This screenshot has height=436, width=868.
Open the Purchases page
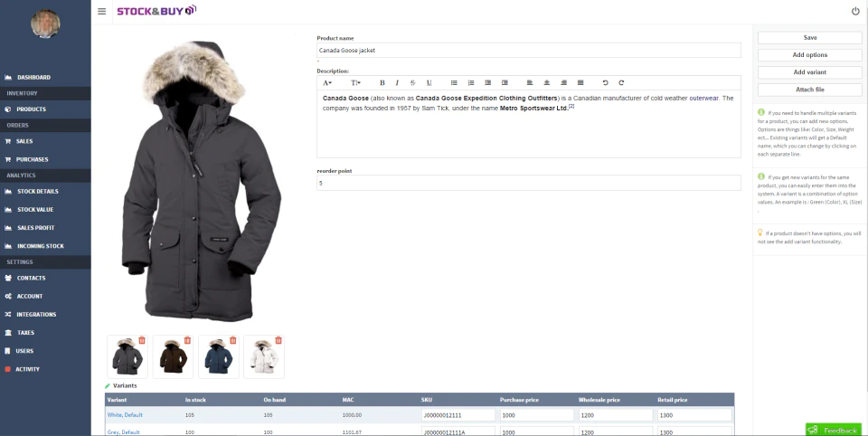(x=33, y=159)
